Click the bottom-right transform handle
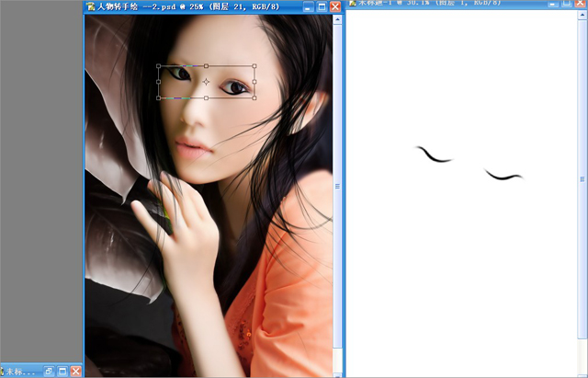The height and width of the screenshot is (378, 588). pos(254,98)
